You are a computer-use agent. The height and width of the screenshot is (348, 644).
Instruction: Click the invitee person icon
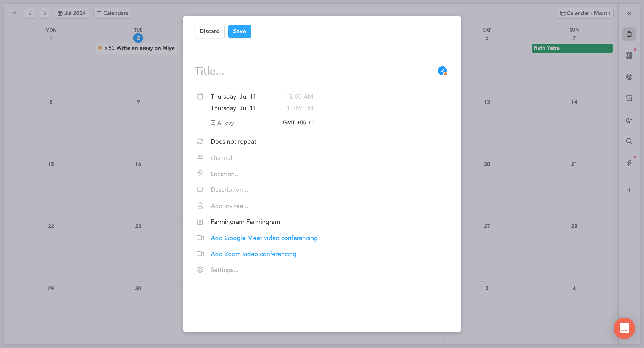[200, 206]
